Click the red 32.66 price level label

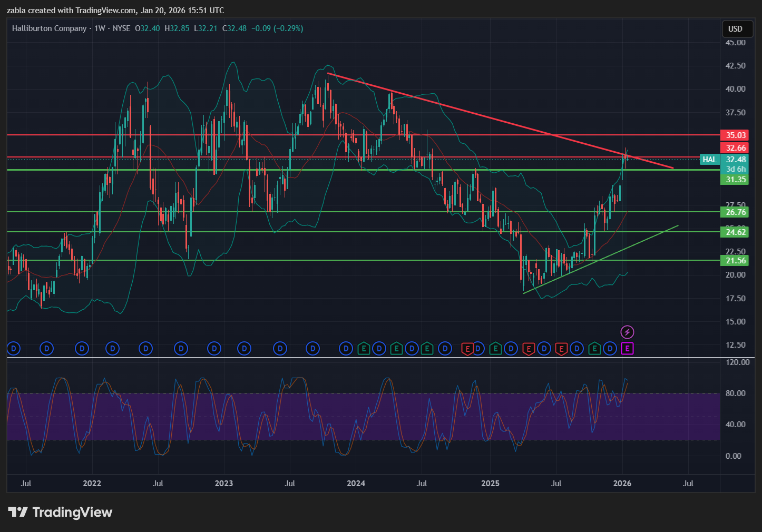(x=736, y=148)
